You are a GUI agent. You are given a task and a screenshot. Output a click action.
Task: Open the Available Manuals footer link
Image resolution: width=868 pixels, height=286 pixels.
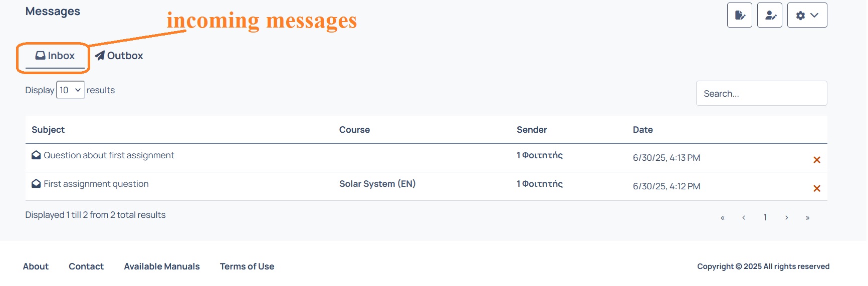point(162,266)
